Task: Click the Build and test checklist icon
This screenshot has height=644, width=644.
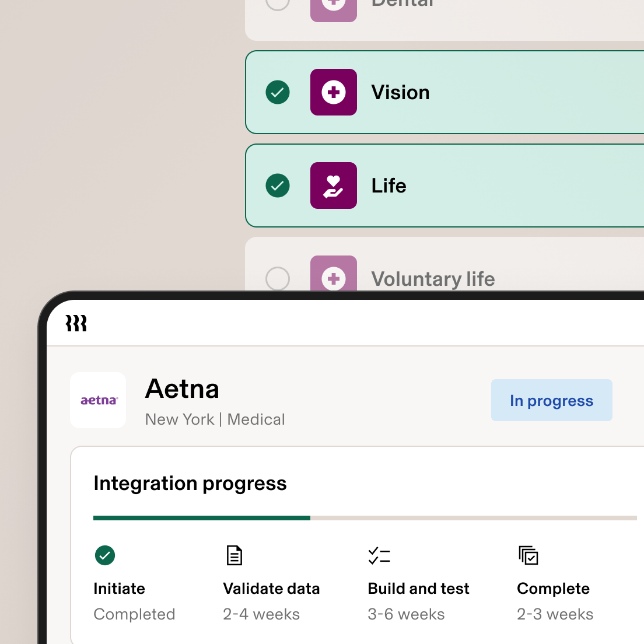Action: tap(379, 555)
